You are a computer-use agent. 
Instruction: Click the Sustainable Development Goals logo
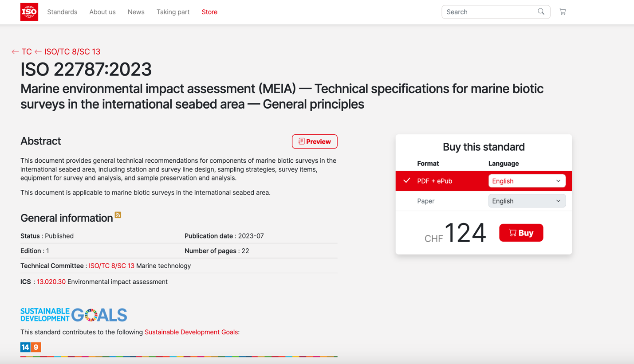[74, 315]
